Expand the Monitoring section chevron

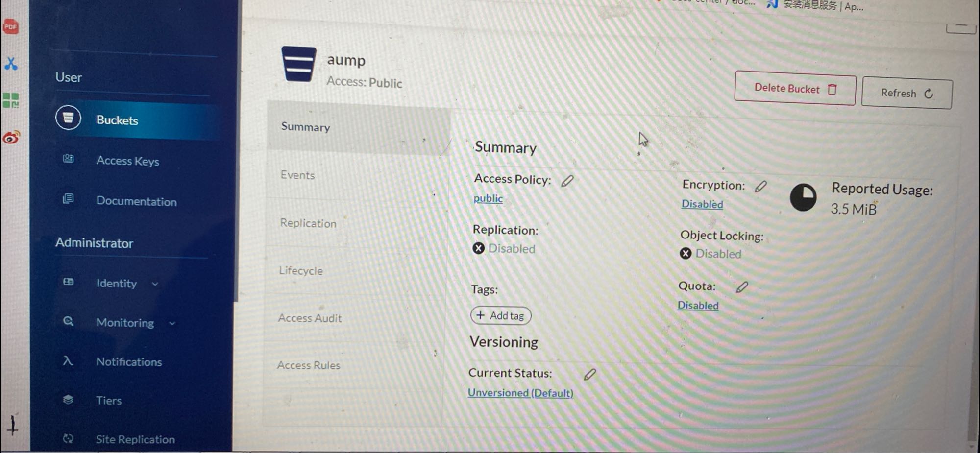(172, 323)
